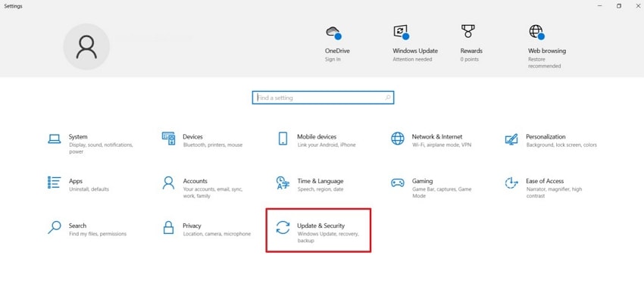The image size is (644, 296).
Task: Restore down the Settings window
Action: pos(619,6)
